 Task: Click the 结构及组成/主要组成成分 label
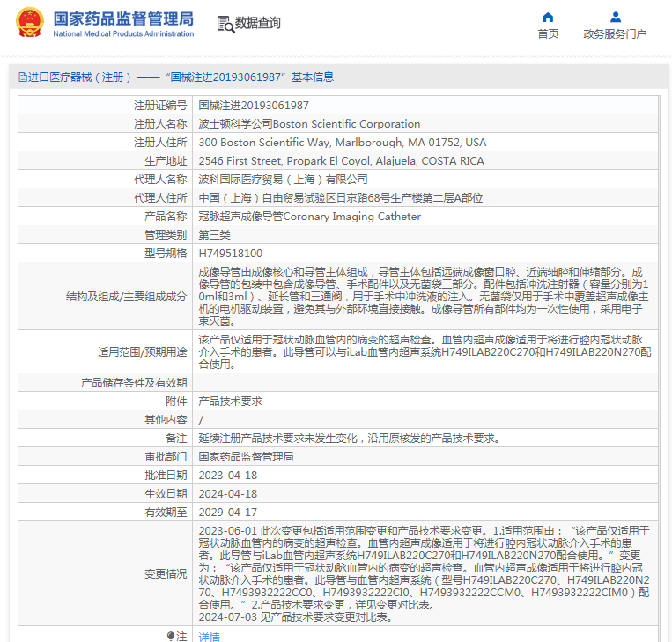(127, 296)
